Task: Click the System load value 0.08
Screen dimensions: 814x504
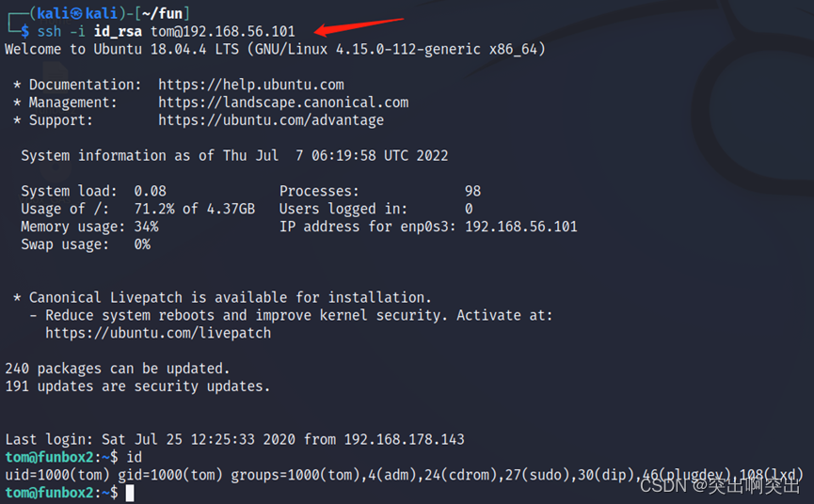Action: pos(150,191)
